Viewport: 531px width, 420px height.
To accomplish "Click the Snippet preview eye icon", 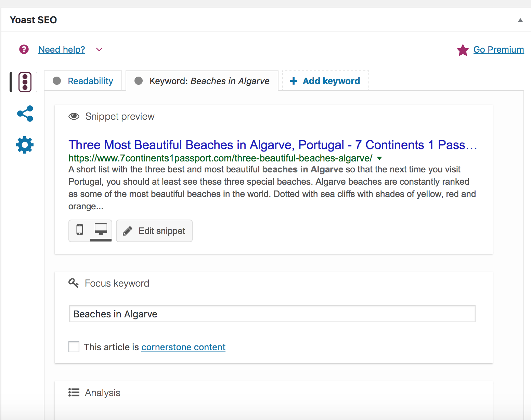I will click(74, 116).
